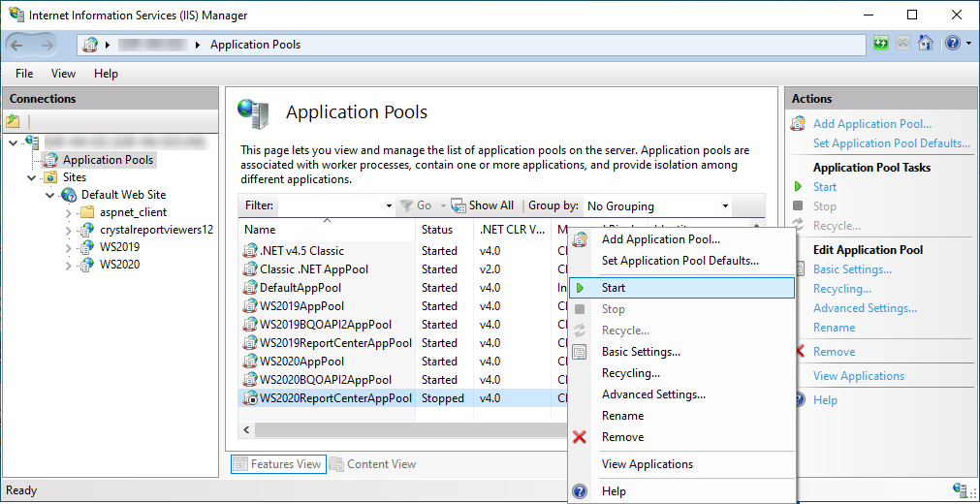Click Rename link in Actions pane
The image size is (980, 504).
[834, 328]
